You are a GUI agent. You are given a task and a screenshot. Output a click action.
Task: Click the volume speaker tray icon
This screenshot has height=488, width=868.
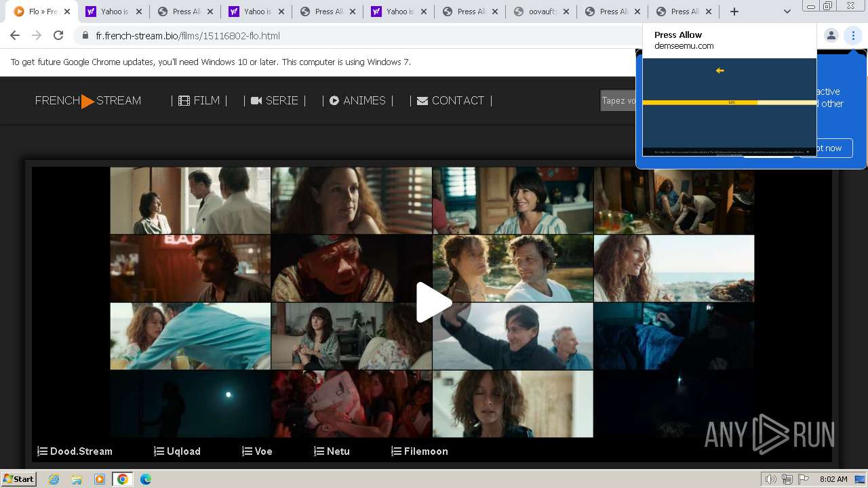[771, 479]
